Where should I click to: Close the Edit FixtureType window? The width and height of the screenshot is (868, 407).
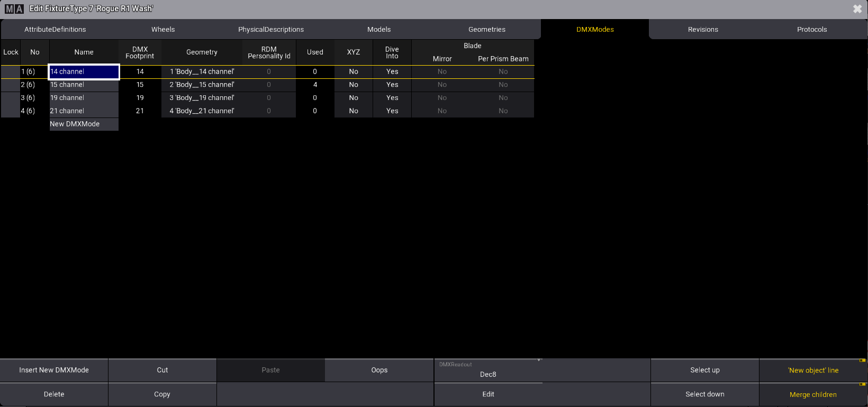click(857, 9)
